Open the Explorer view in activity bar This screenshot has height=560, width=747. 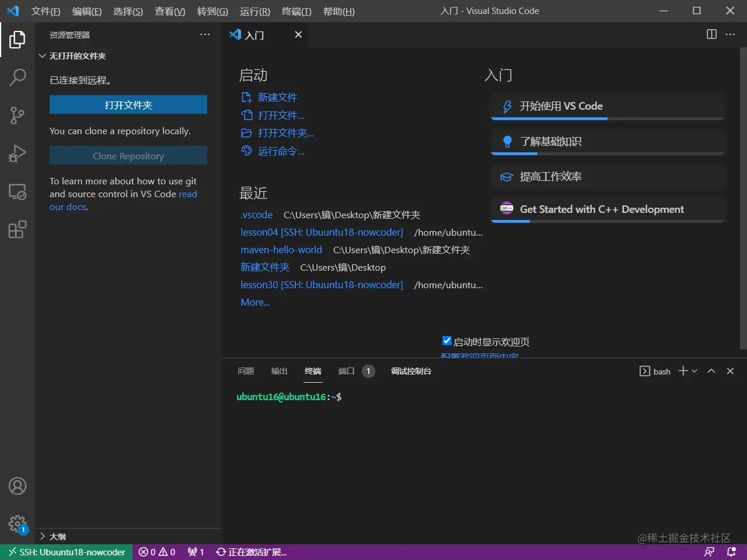(x=18, y=40)
